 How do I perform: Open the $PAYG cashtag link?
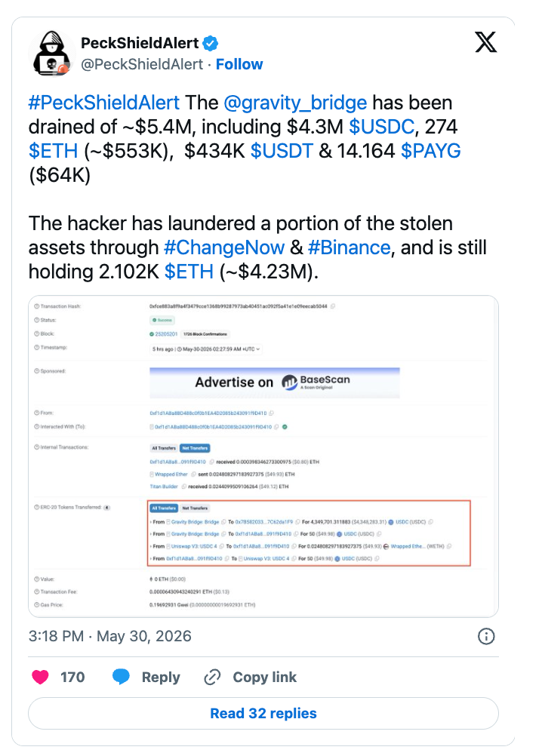click(430, 151)
